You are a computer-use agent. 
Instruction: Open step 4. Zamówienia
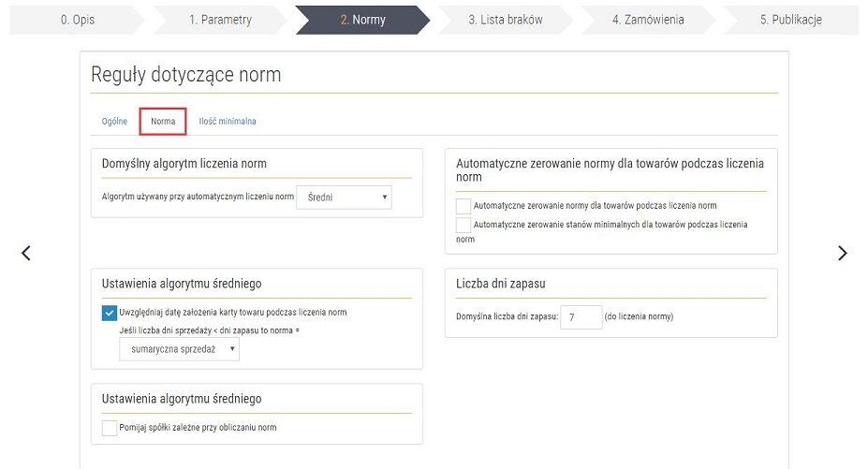648,20
